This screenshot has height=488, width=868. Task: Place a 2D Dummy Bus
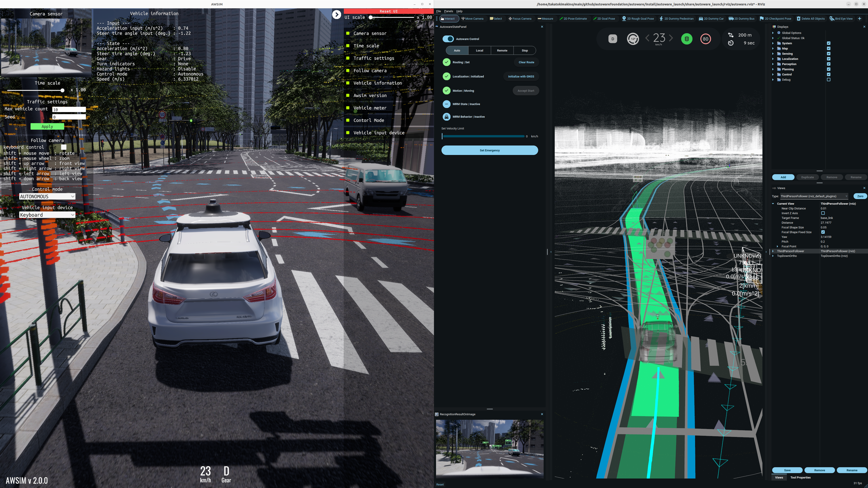pyautogui.click(x=741, y=19)
